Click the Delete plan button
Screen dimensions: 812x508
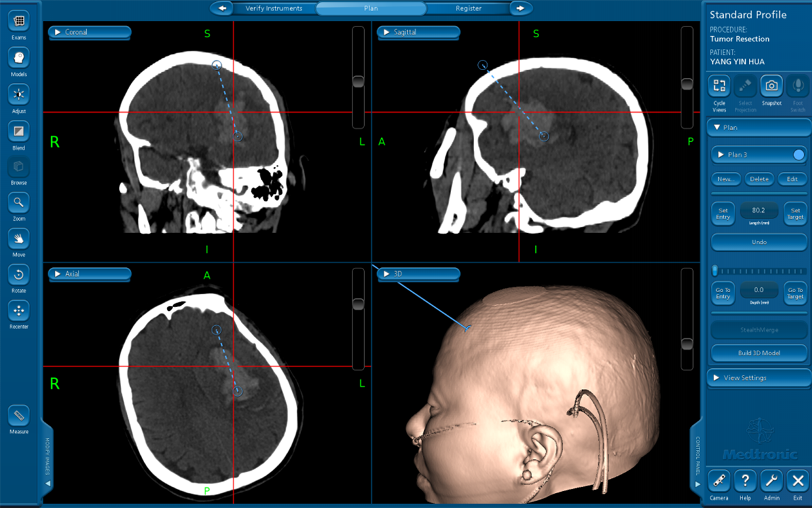point(759,179)
